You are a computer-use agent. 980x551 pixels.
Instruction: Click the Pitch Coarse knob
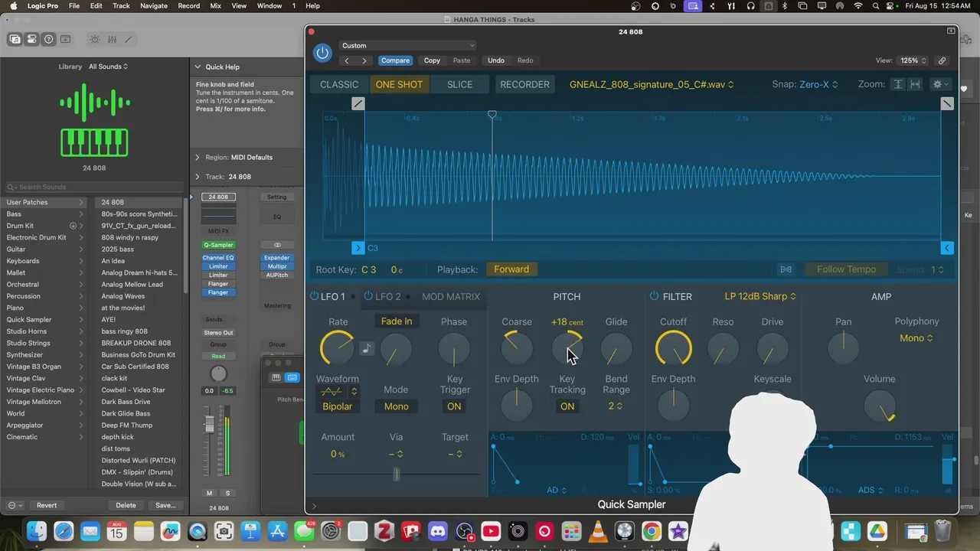[x=517, y=349]
